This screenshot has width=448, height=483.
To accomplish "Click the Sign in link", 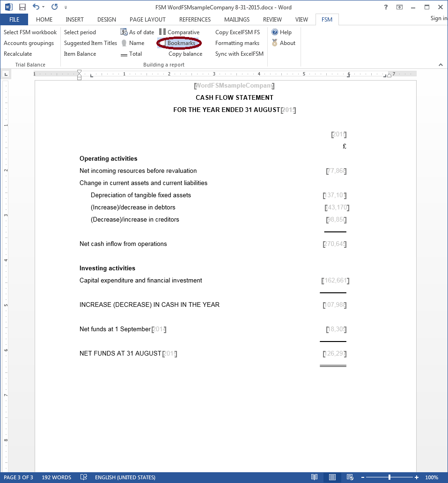I will pyautogui.click(x=439, y=18).
